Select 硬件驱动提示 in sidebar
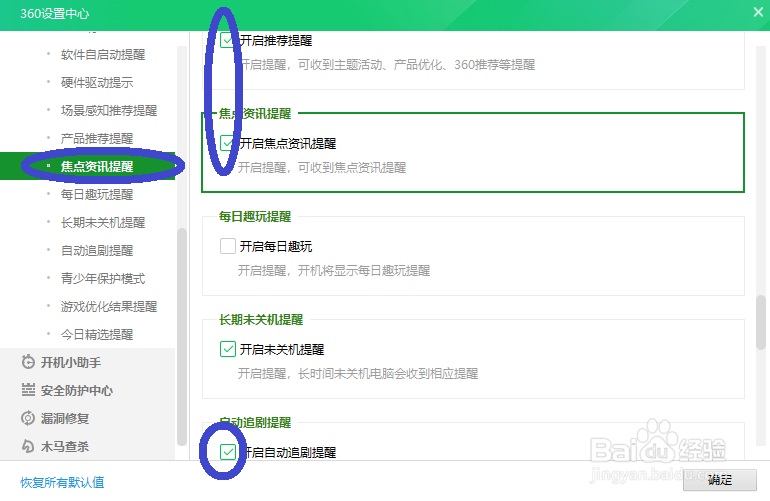 (x=97, y=83)
